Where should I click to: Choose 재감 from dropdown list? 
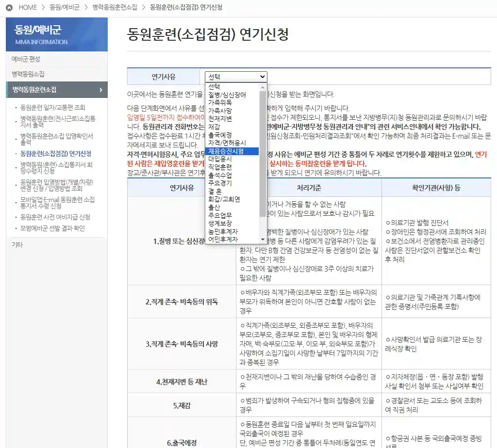point(232,127)
